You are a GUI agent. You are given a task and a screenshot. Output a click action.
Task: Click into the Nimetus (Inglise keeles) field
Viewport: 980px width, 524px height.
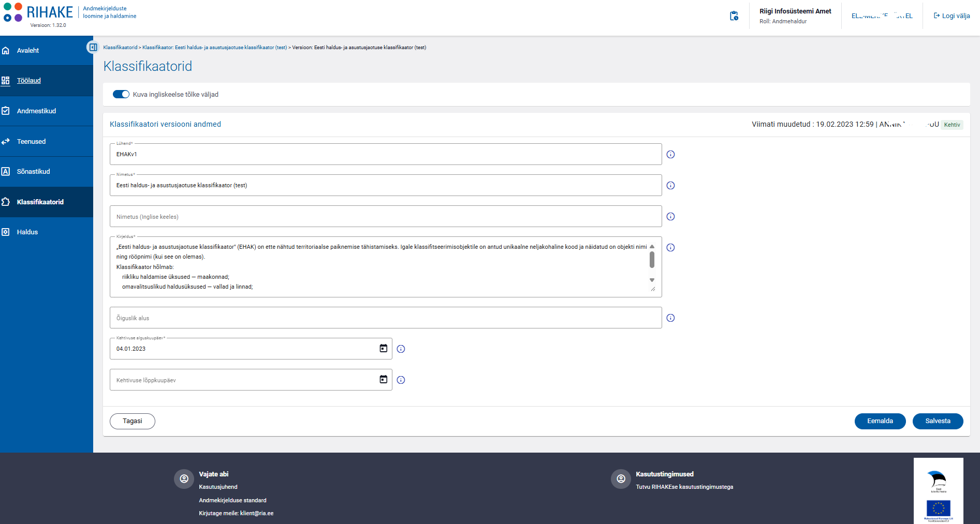click(x=386, y=216)
